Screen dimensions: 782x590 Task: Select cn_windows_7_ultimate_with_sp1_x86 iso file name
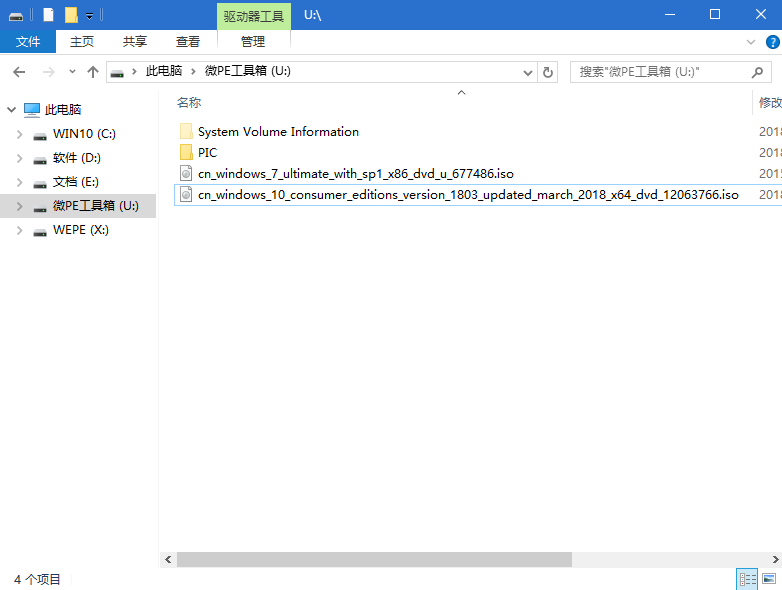click(356, 174)
